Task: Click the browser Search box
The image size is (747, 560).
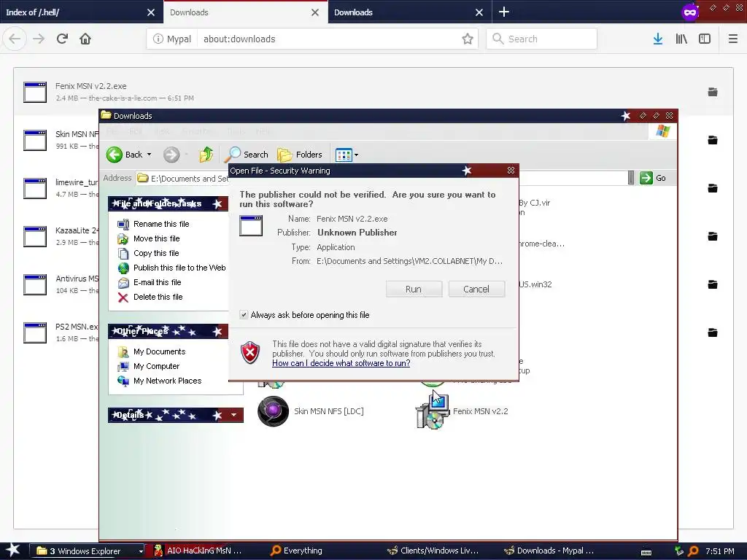Action: pyautogui.click(x=542, y=39)
